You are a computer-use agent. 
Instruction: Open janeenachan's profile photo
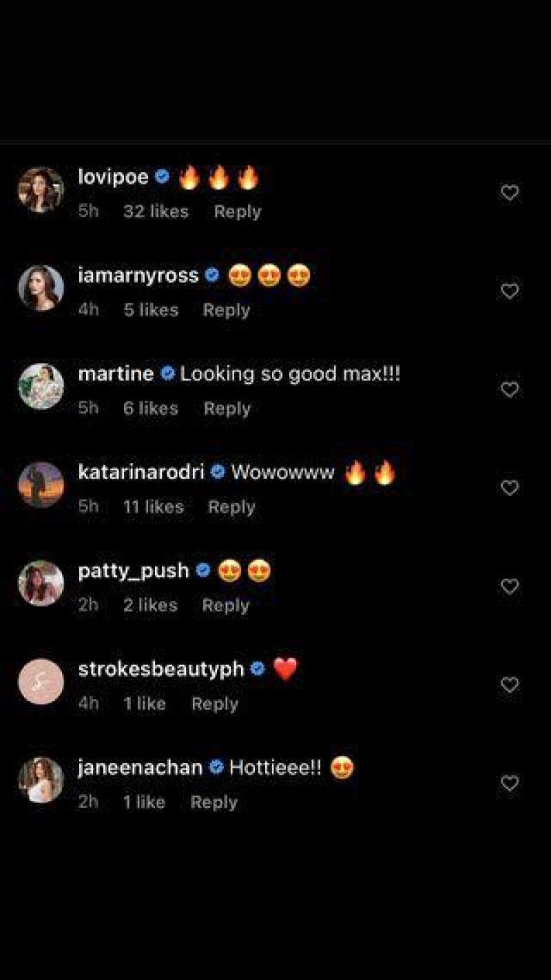click(41, 780)
